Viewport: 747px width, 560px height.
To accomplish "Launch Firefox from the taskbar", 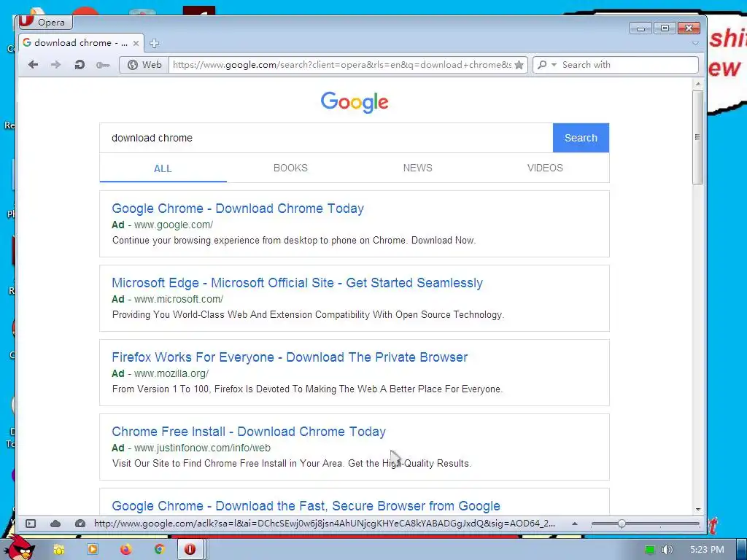I will tap(125, 550).
